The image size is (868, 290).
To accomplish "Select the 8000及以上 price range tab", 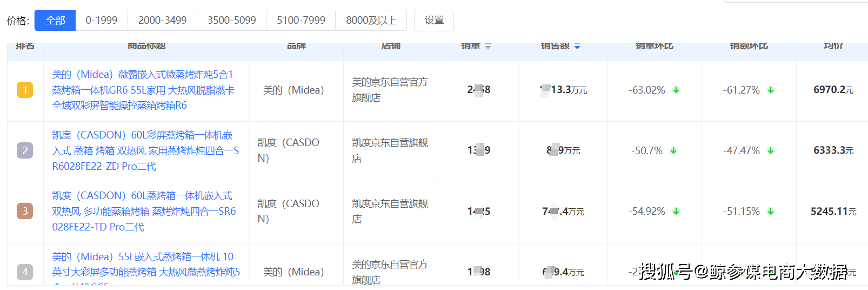I will click(x=371, y=21).
